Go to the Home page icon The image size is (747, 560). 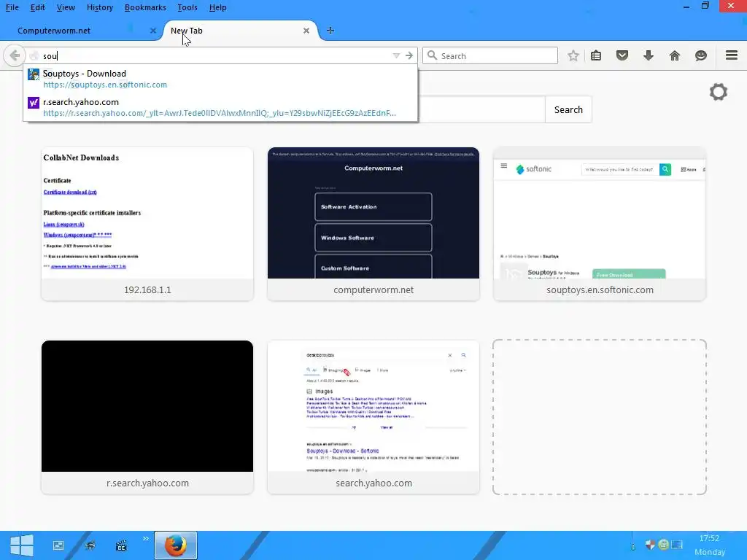click(675, 55)
